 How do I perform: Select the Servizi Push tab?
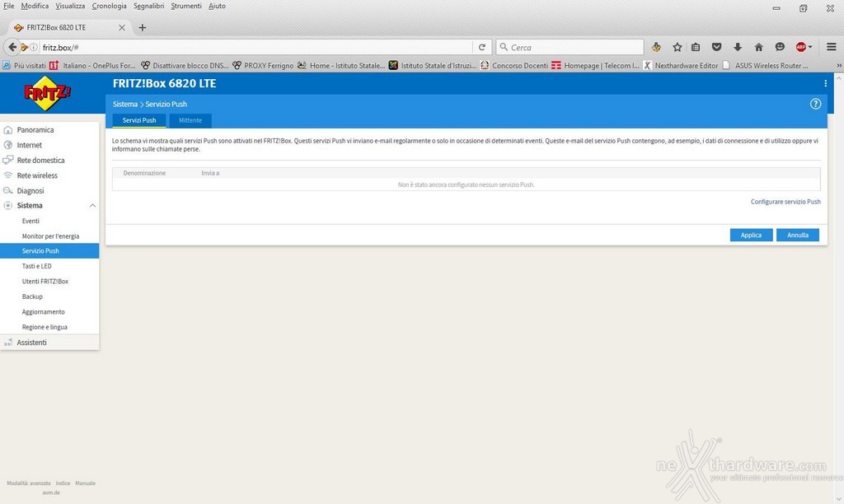pyautogui.click(x=138, y=120)
